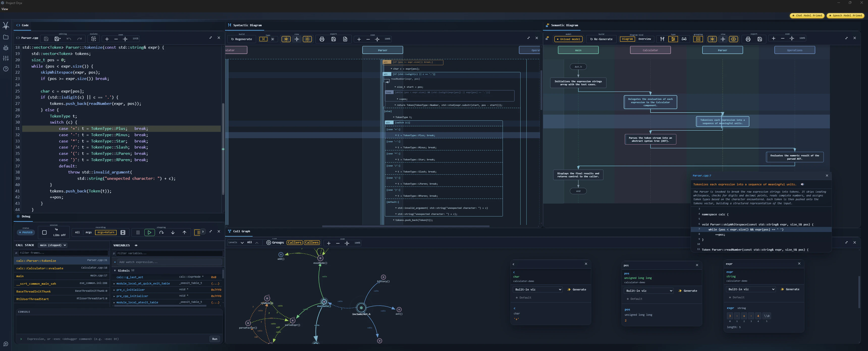Open the Built-in viz dropdown for pos
This screenshot has height=351, width=868.
tap(649, 291)
